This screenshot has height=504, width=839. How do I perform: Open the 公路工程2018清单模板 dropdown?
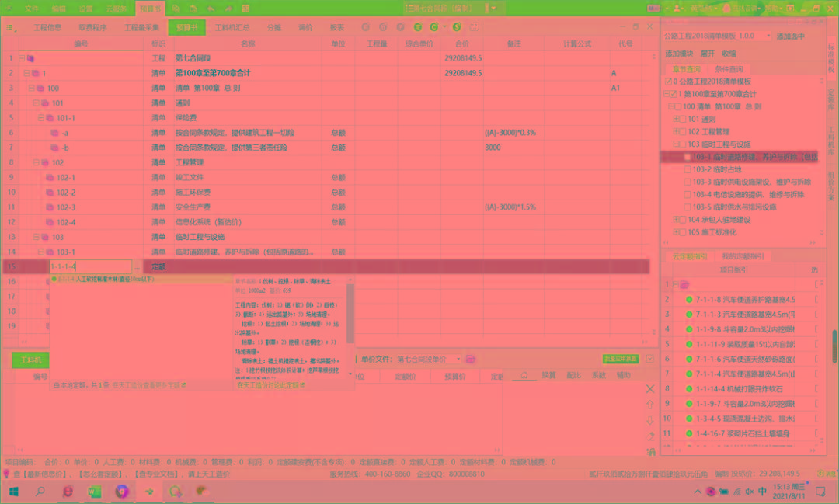pyautogui.click(x=718, y=36)
